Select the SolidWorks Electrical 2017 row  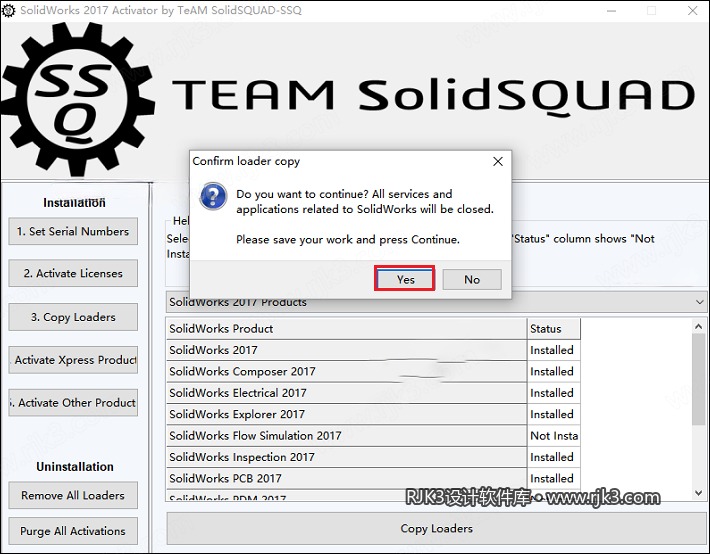374,393
